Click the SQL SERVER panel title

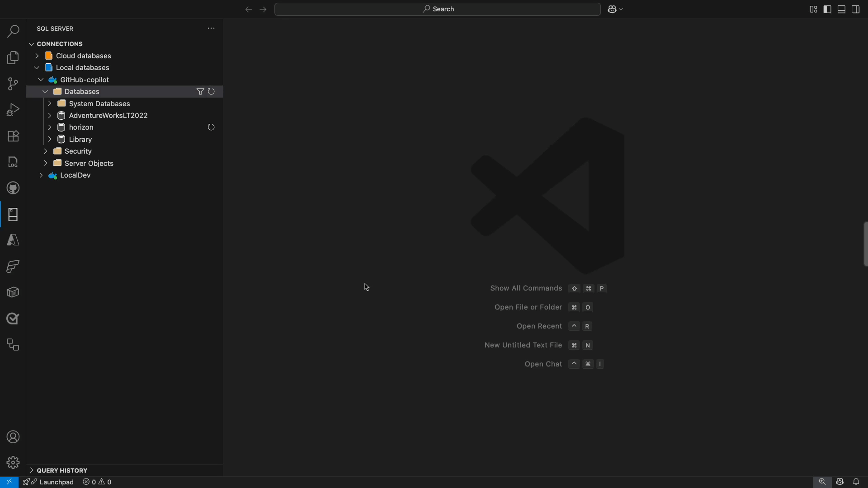coord(55,28)
